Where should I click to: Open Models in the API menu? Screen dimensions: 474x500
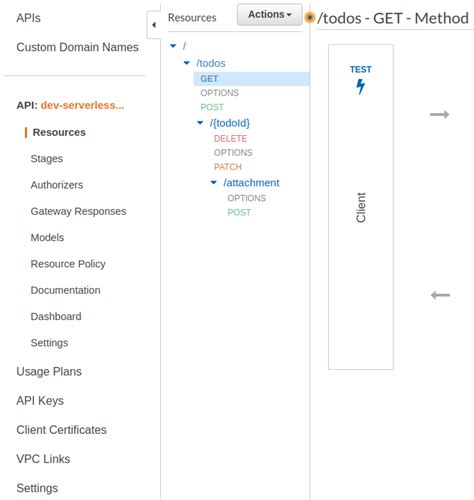tap(47, 238)
